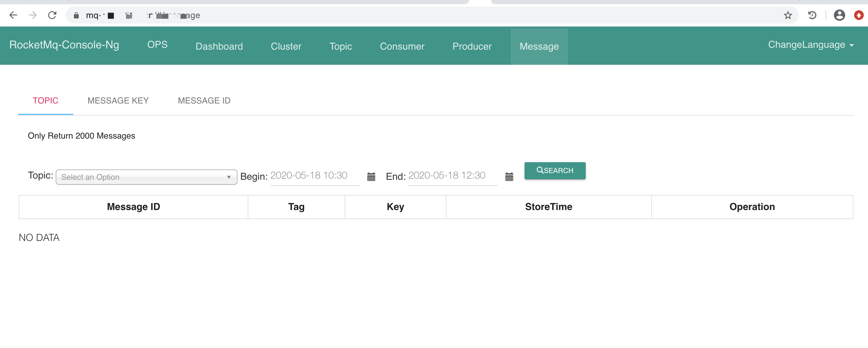Switch to the MESSAGE KEY tab
Screen dimensions: 868x348
click(x=118, y=101)
